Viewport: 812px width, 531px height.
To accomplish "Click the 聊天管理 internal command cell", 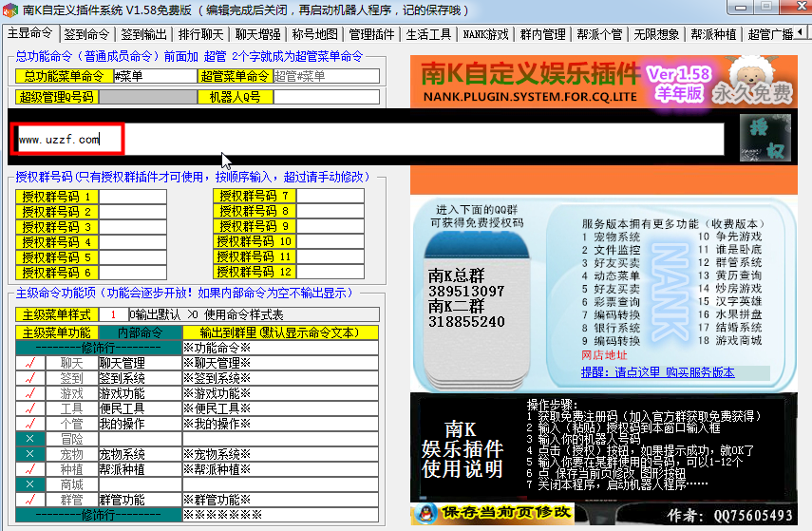I will tap(140, 363).
